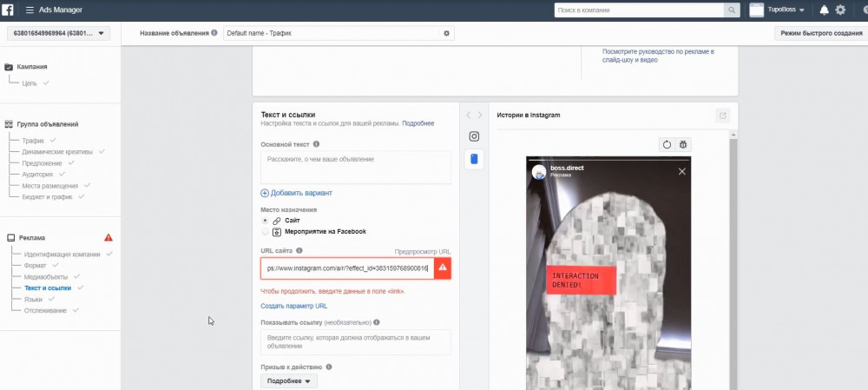Select the mobile device preview icon
The width and height of the screenshot is (868, 390).
click(x=474, y=159)
